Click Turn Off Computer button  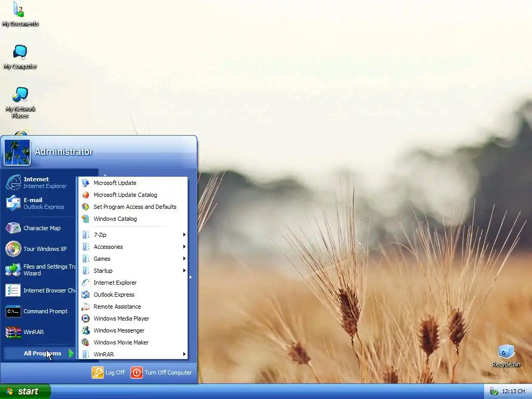tap(162, 373)
